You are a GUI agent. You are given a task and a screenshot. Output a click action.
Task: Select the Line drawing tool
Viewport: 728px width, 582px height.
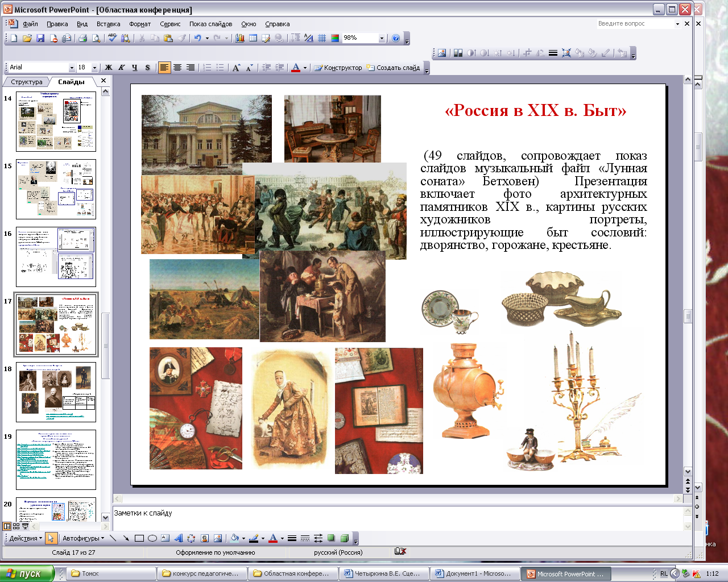coord(113,538)
